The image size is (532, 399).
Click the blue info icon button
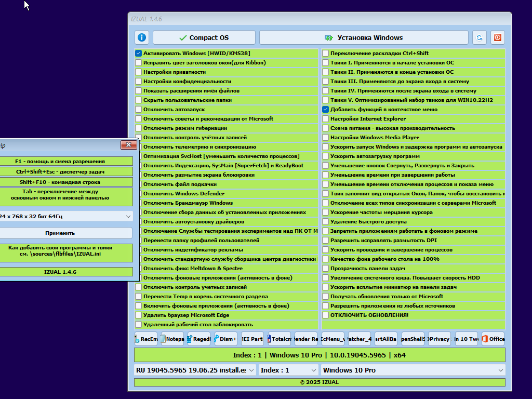pos(142,37)
